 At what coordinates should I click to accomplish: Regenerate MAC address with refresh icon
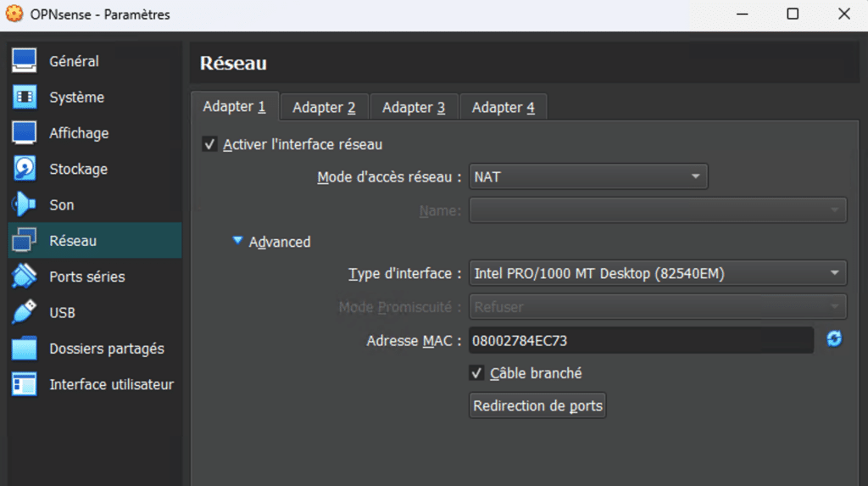coord(834,338)
